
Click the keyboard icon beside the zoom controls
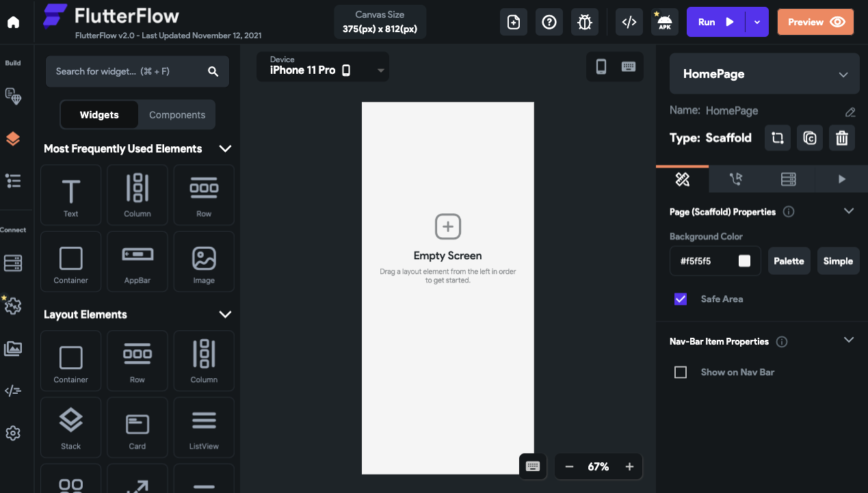[534, 466]
